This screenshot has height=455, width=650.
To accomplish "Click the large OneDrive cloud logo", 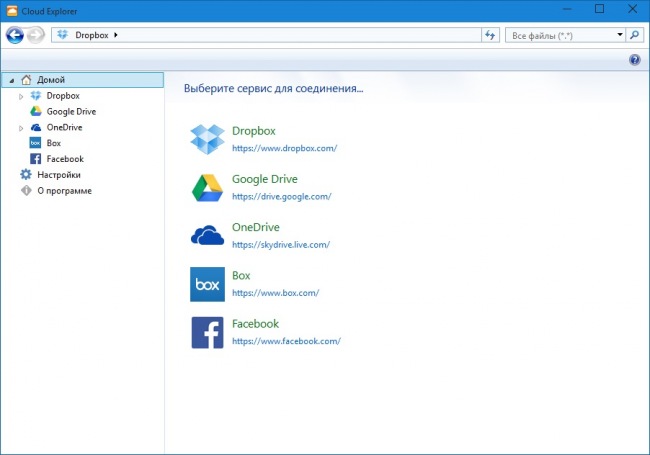I will pyautogui.click(x=207, y=235).
